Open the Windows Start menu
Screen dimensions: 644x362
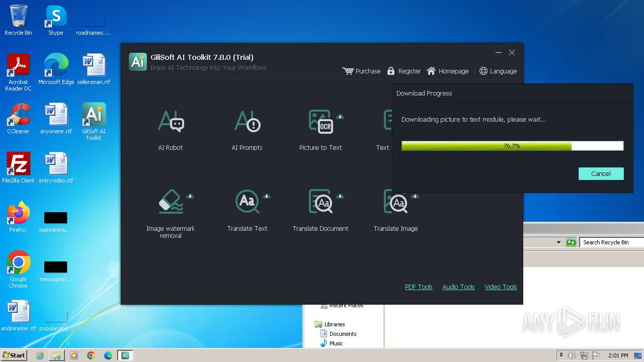pyautogui.click(x=14, y=355)
